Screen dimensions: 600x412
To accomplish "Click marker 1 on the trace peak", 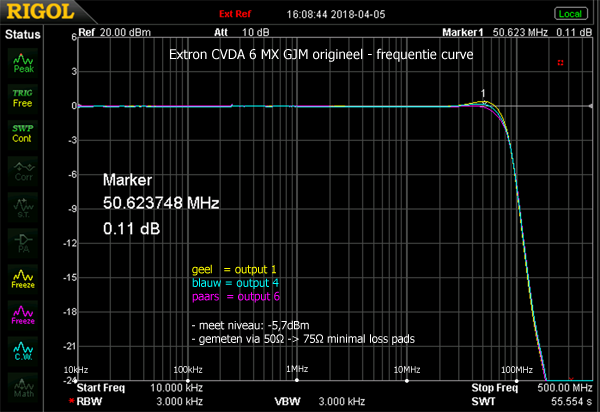I will click(484, 98).
